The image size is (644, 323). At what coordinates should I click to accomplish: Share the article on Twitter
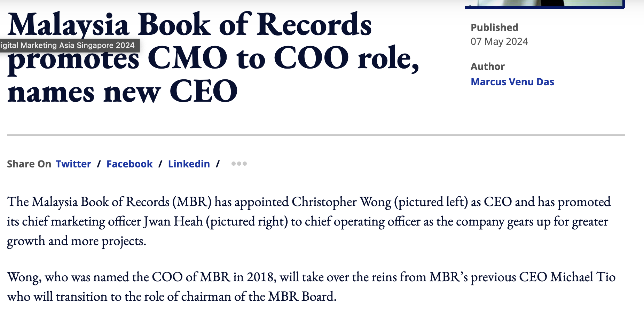pyautogui.click(x=73, y=164)
